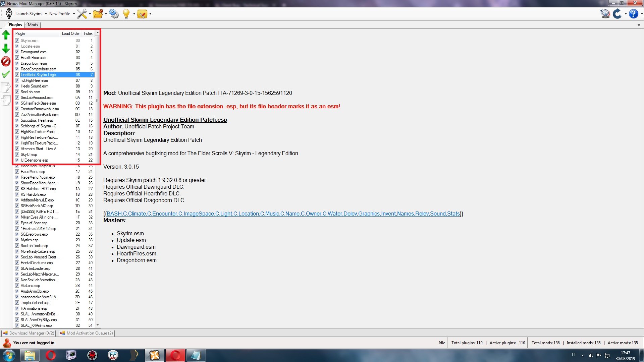Click the import load order icon
This screenshot has height=362, width=644.
[x=6, y=100]
